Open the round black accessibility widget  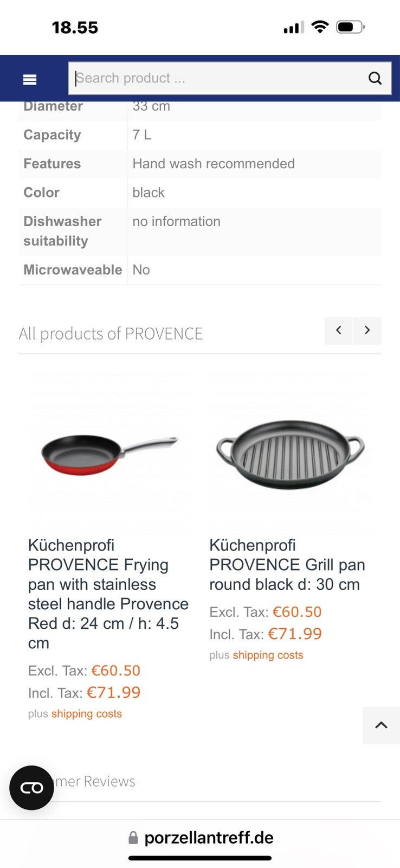coord(31,788)
